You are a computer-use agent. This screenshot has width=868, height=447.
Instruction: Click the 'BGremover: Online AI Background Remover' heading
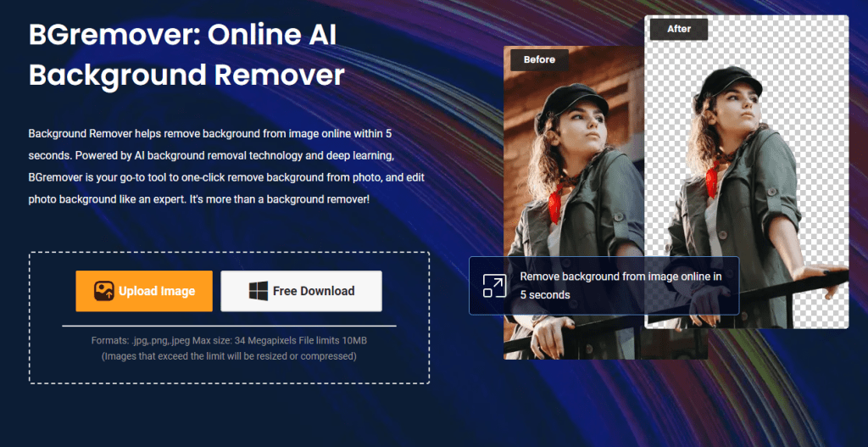pos(186,55)
